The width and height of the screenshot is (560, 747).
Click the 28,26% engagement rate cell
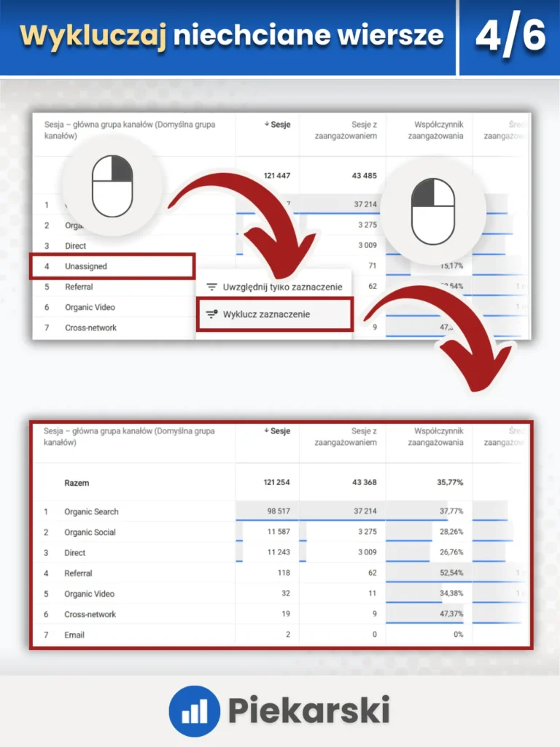[x=451, y=531]
